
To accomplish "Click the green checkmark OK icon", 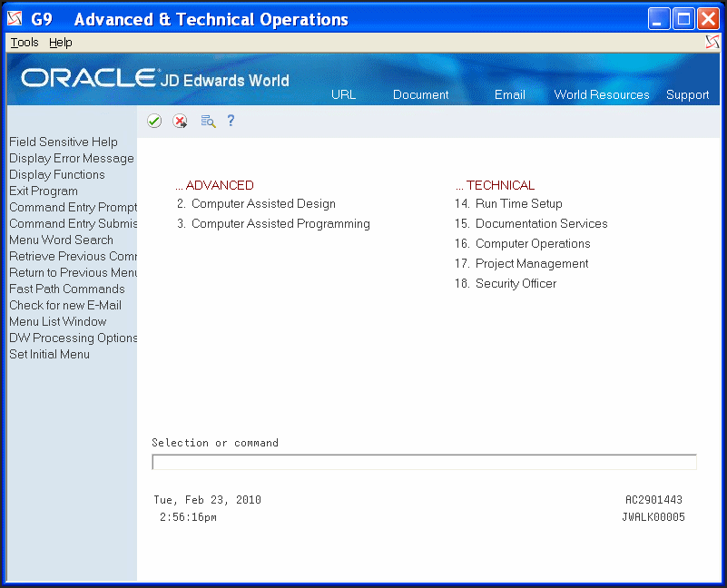I will pos(154,121).
